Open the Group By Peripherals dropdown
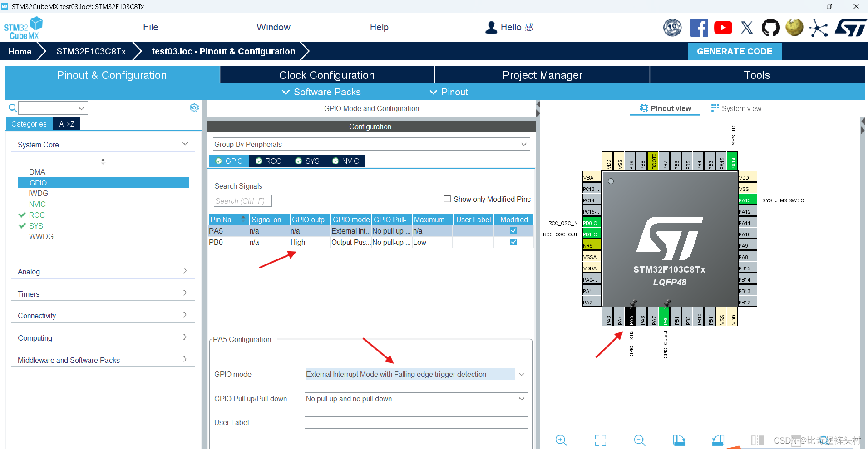Screen dimensions: 868x449 click(x=371, y=144)
